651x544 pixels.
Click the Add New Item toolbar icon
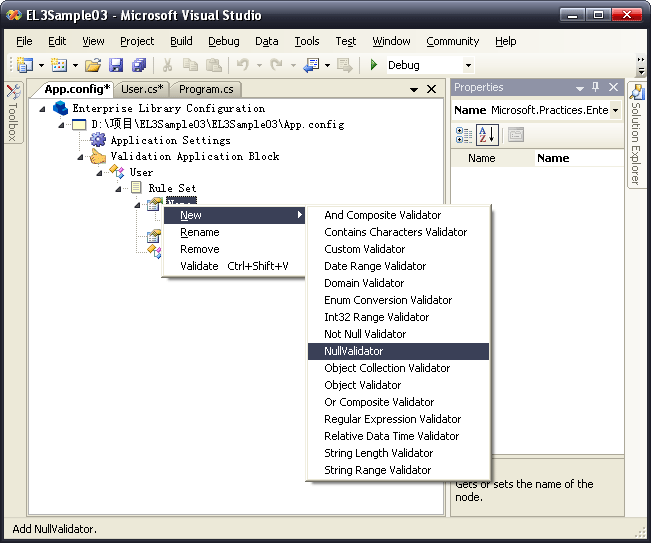(59, 65)
